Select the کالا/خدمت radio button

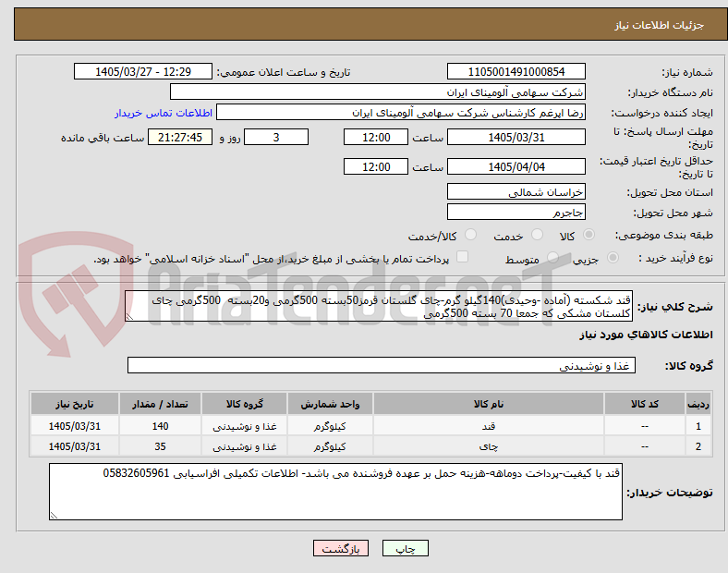[x=470, y=235]
